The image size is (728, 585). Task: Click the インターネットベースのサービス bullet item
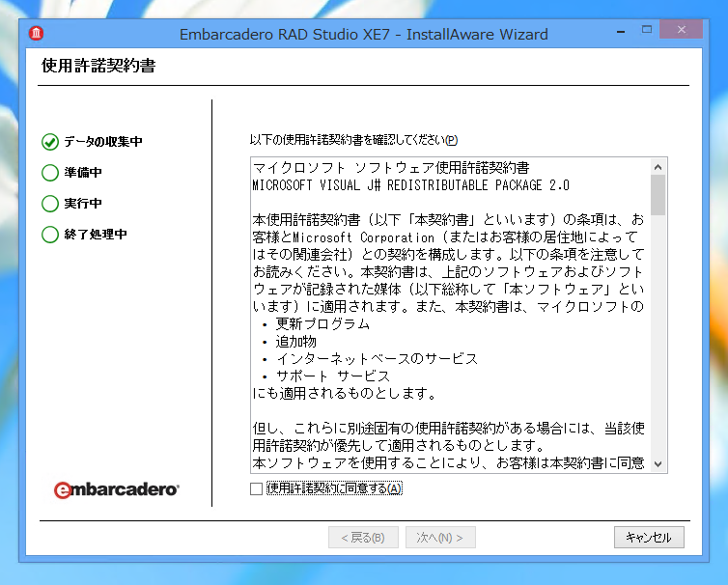pyautogui.click(x=377, y=359)
